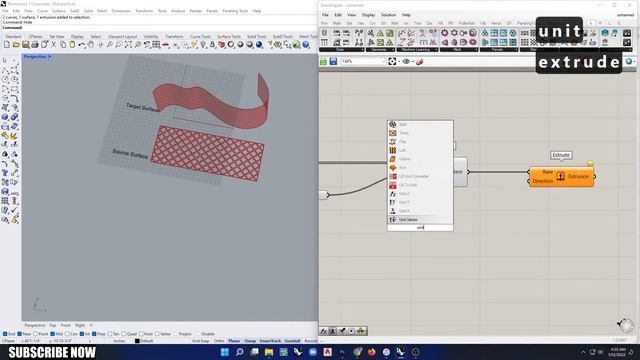Click the Save icon in Rhino toolbar
Image resolution: width=640 pixels, height=360 pixels.
26,44
